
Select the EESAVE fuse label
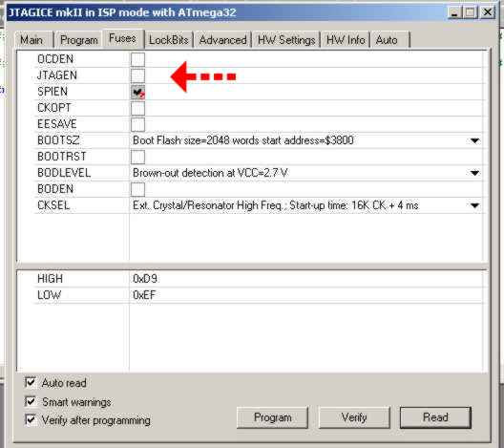(x=57, y=124)
